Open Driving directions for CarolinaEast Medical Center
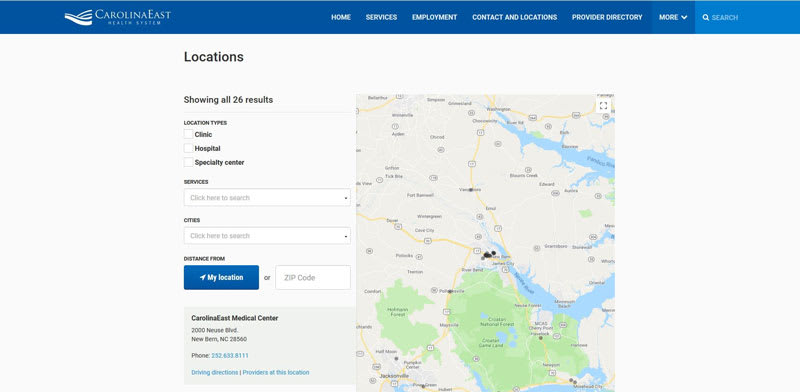Image resolution: width=800 pixels, height=392 pixels. pos(215,372)
